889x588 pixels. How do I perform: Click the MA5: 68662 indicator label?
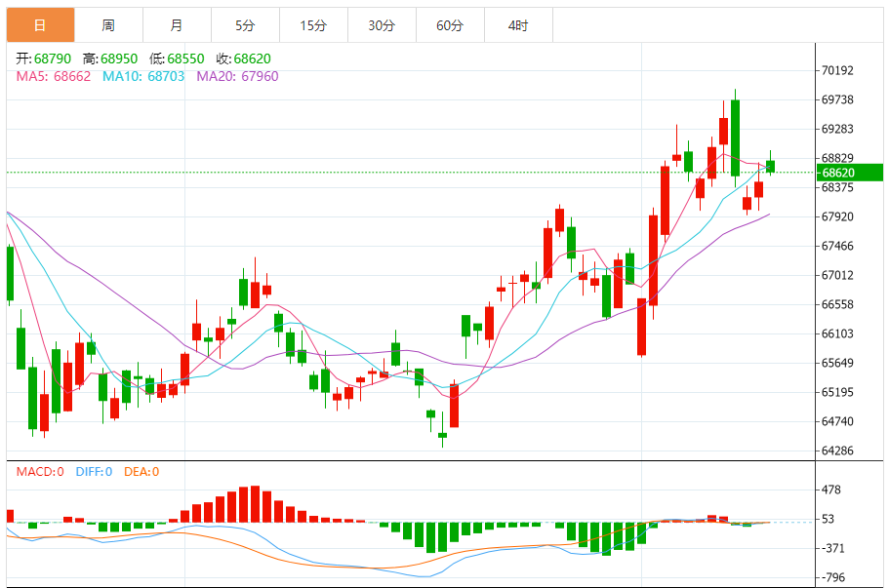tap(54, 76)
